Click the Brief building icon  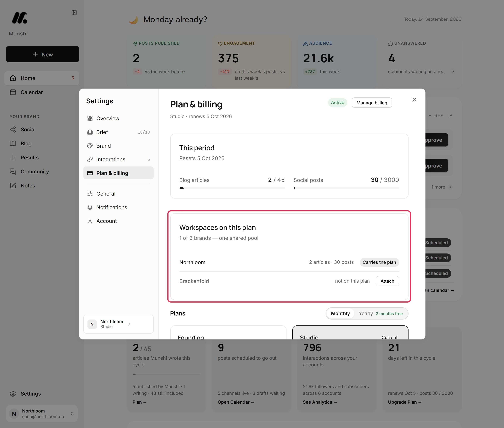[90, 132]
